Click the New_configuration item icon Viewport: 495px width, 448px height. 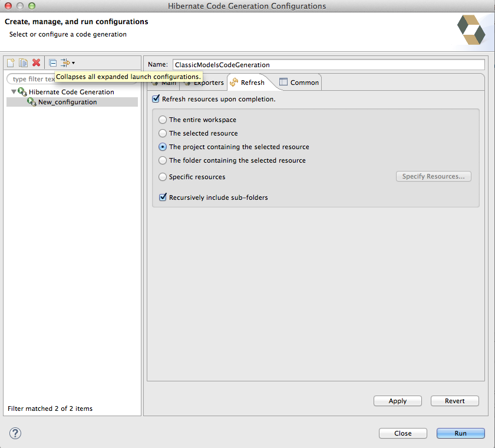tap(32, 101)
